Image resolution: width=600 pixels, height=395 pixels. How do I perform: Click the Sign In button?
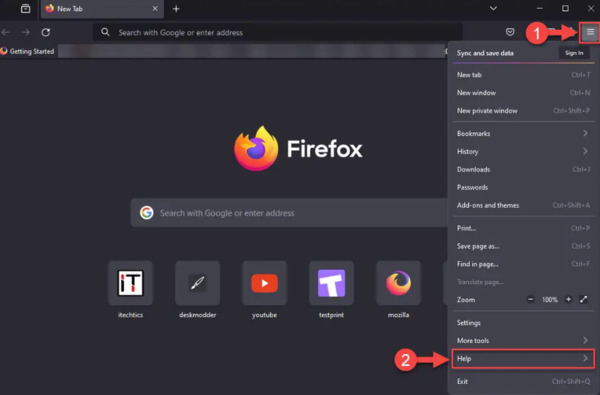pyautogui.click(x=574, y=53)
